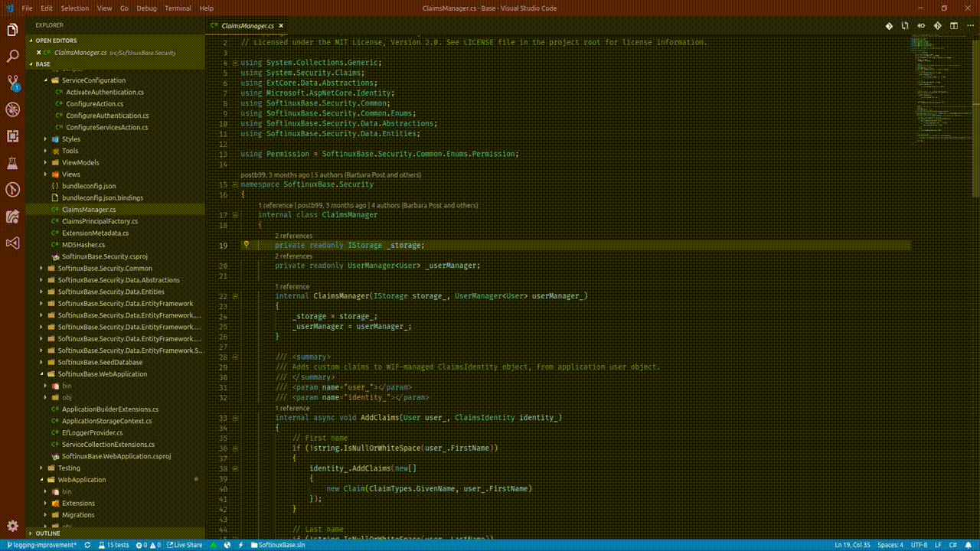Image resolution: width=980 pixels, height=551 pixels.
Task: Select the Search icon in the Activity Bar
Action: [11, 56]
